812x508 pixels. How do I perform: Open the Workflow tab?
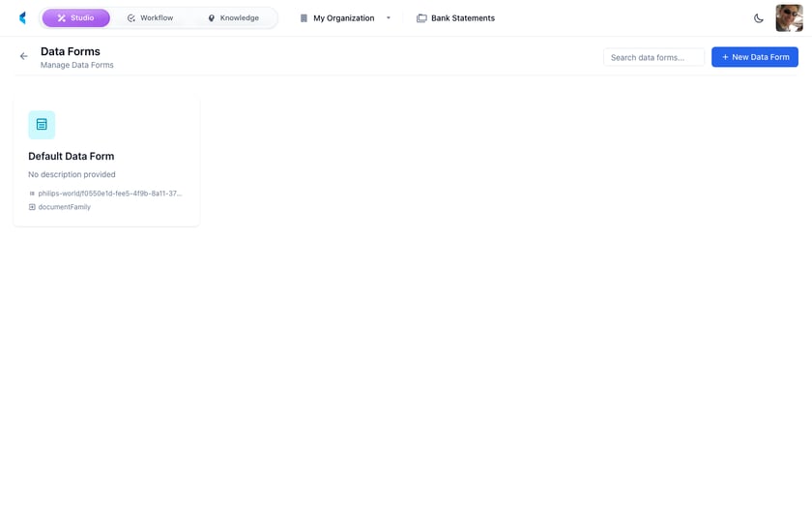pos(150,18)
